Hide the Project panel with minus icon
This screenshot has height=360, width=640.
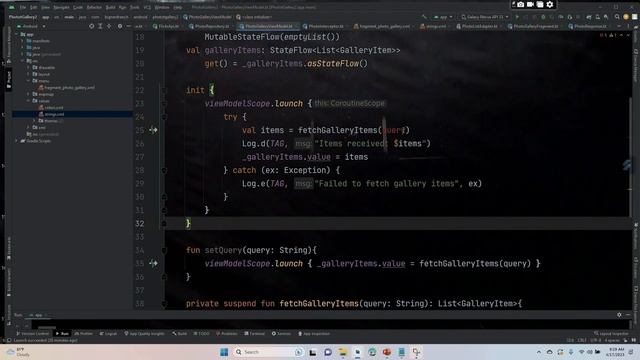(x=129, y=26)
